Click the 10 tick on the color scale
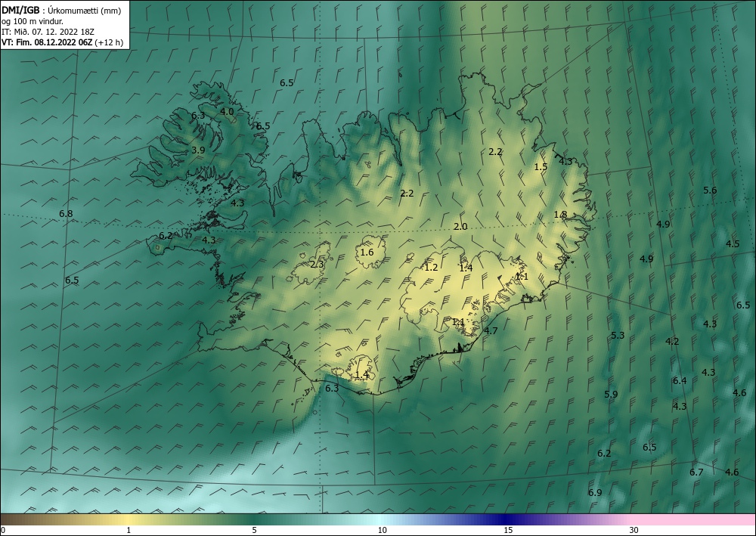756x536 pixels. [x=382, y=530]
